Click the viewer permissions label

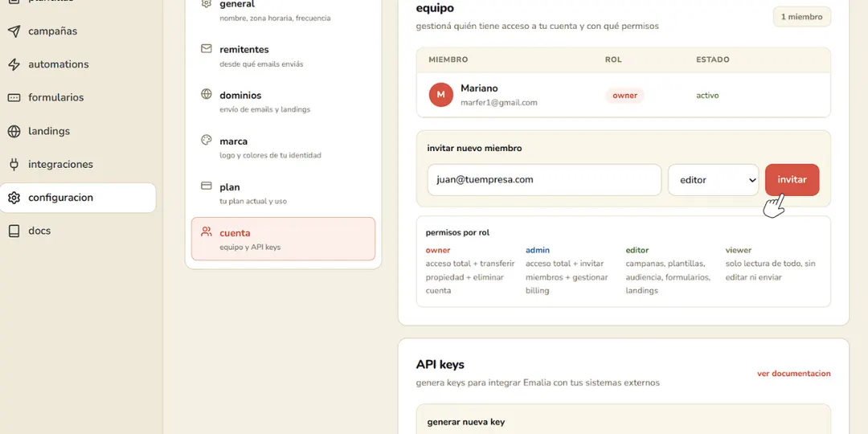tap(739, 250)
